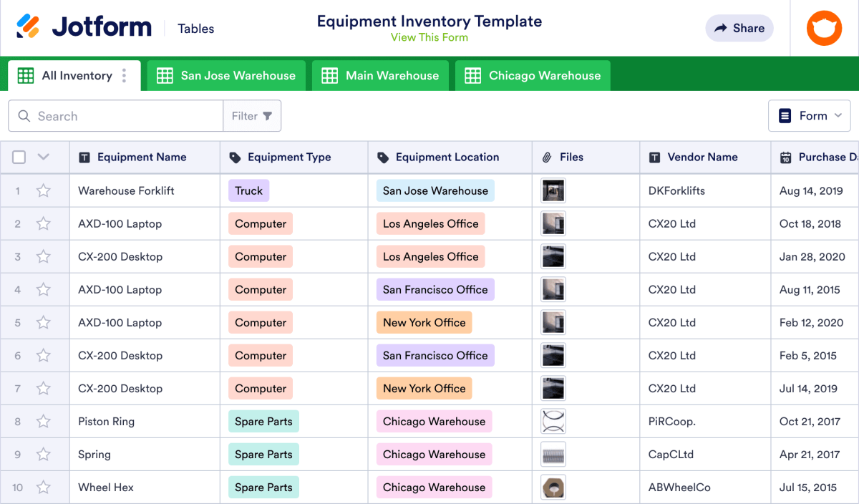The image size is (859, 504).
Task: Click the tag icon in the Equipment Type header
Action: pos(236,157)
